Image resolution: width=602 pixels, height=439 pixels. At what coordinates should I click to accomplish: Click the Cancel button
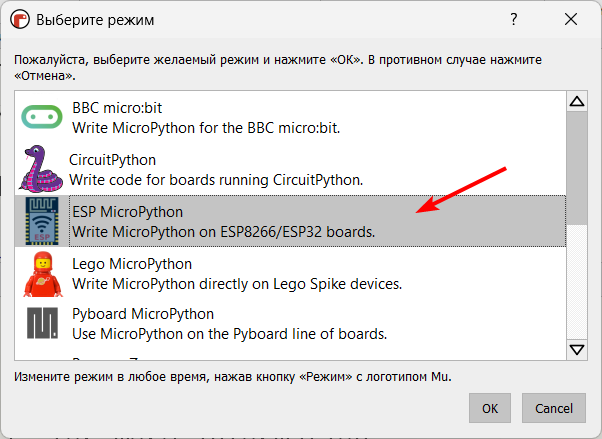(x=554, y=408)
